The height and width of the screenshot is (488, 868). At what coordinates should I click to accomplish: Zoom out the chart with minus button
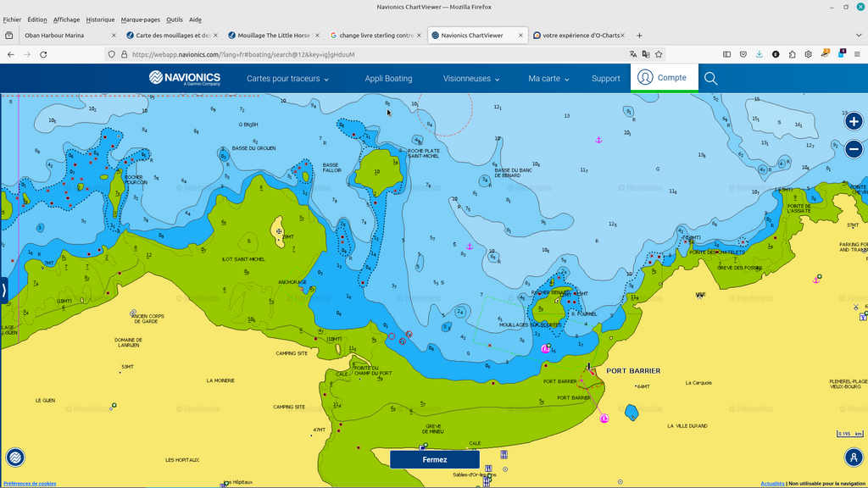point(854,149)
